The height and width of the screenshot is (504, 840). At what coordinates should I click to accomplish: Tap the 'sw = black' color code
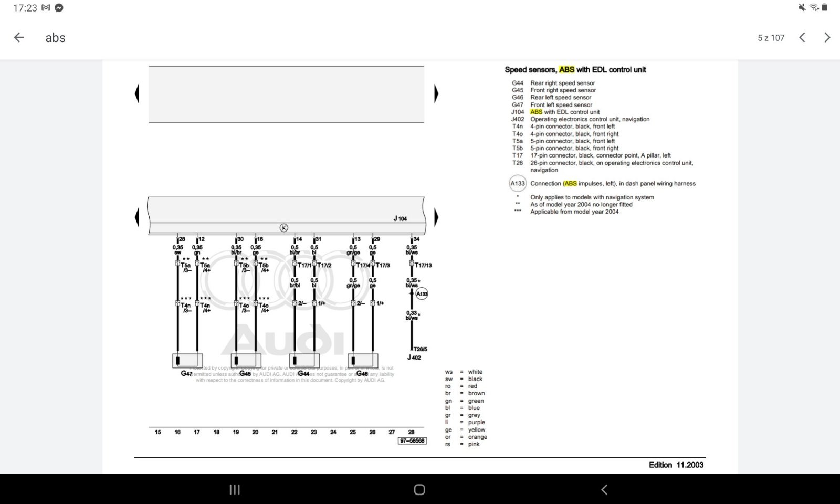tap(464, 379)
